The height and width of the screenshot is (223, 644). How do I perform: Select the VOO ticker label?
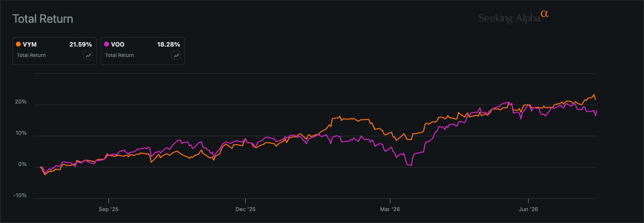coord(118,45)
